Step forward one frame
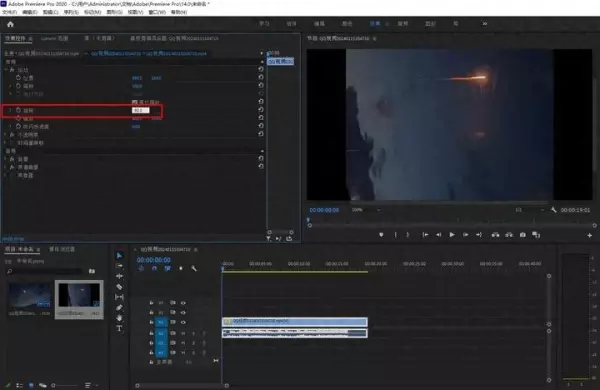600x390 pixels. [465, 235]
